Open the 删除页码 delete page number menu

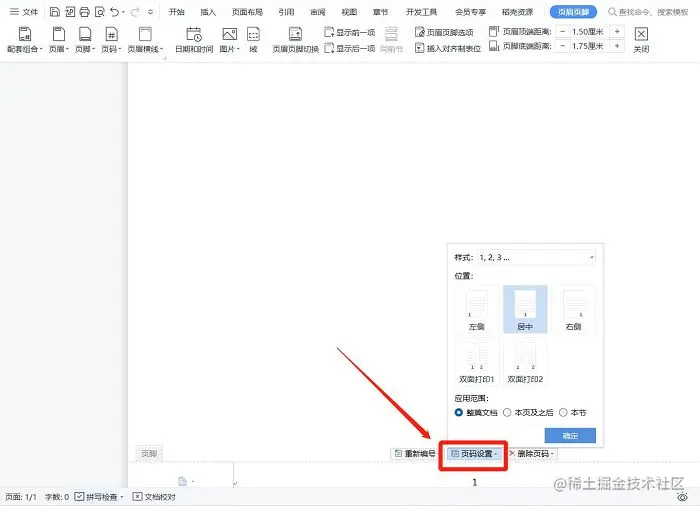533,454
